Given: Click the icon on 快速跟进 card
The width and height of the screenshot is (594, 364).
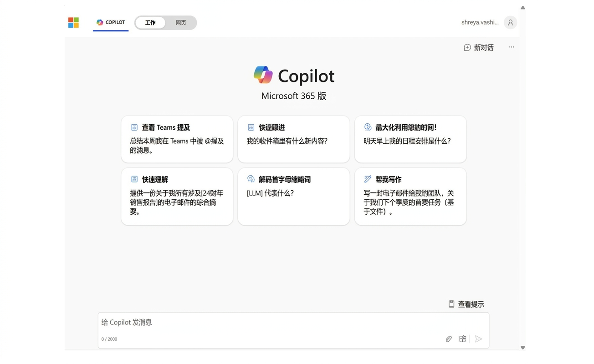Looking at the screenshot, I should pyautogui.click(x=251, y=127).
